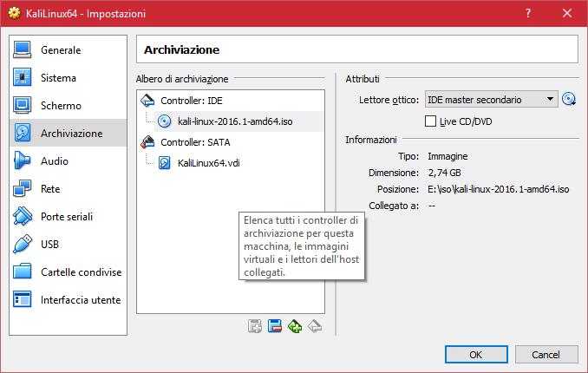Click the Rete network icon

pos(23,189)
